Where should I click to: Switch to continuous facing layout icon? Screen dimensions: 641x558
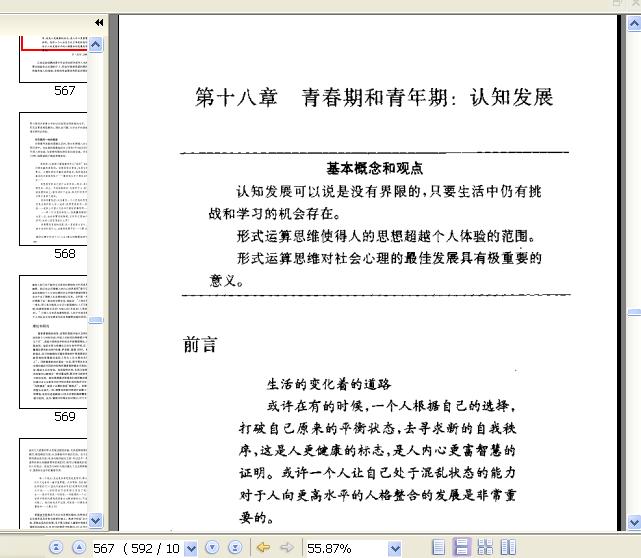[485, 547]
